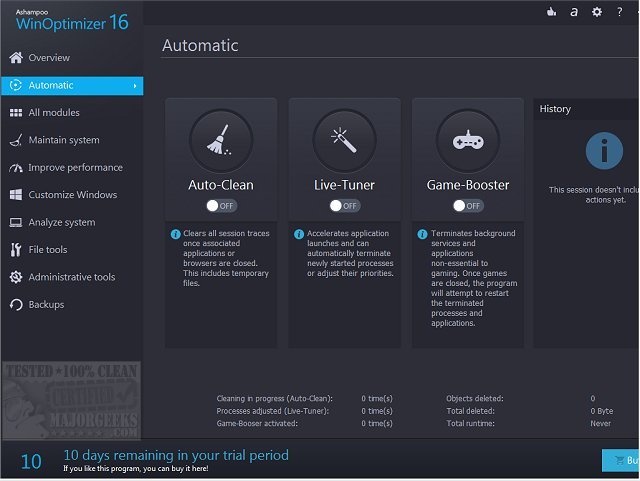Click the Customize Windows logo icon
Screen dimensions: 640x481
click(x=16, y=195)
